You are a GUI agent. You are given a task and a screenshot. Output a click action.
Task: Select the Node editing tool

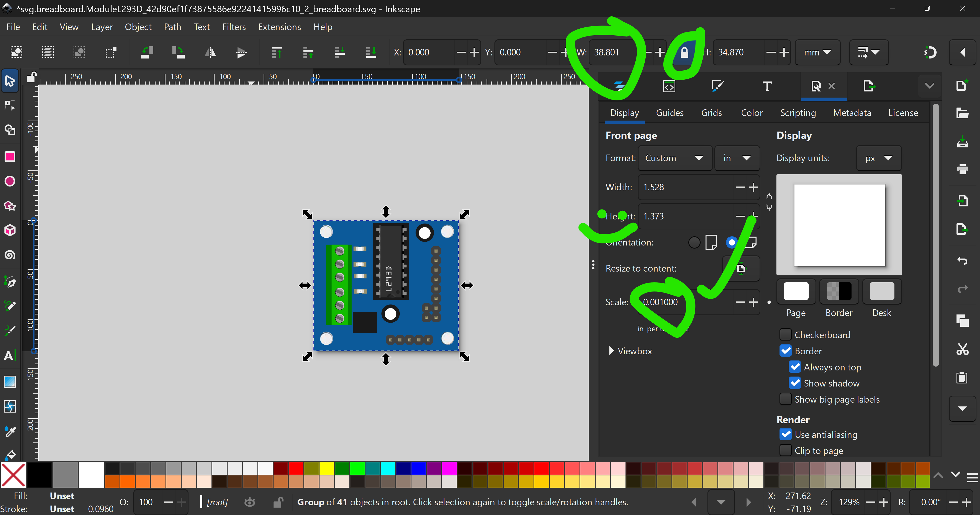[10, 106]
